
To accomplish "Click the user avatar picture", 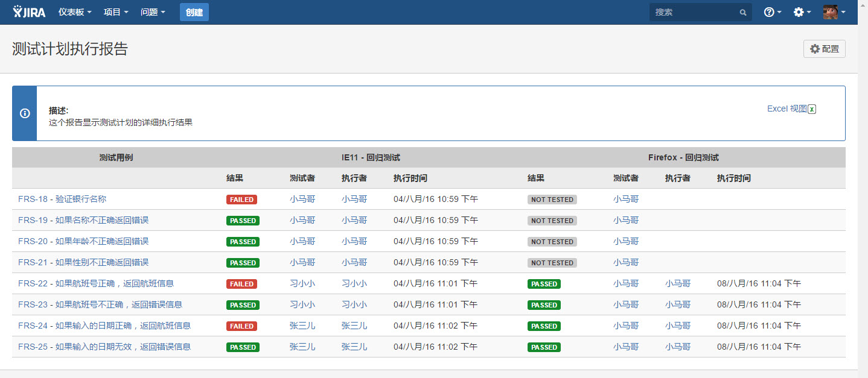I will [831, 12].
